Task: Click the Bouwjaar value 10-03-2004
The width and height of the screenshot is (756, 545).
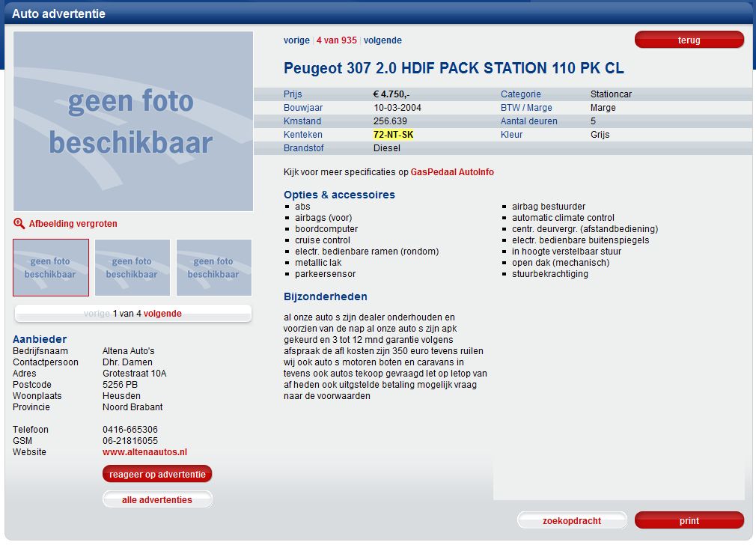Action: coord(397,108)
